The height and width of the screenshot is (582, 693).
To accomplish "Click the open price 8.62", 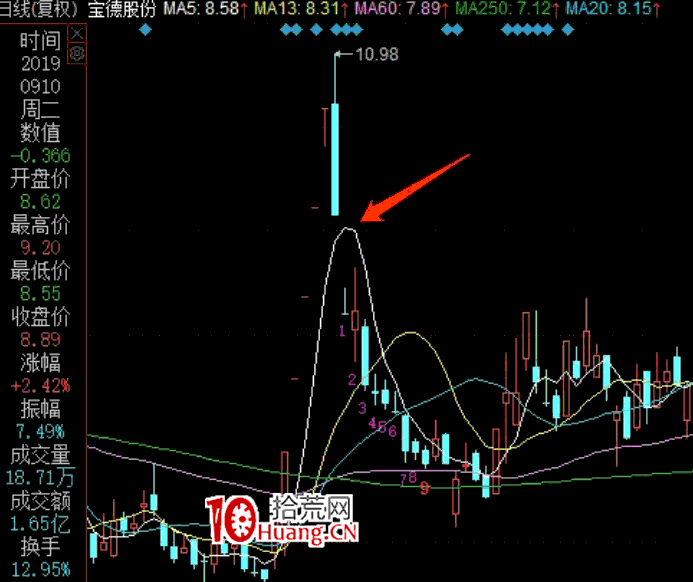I will 40,202.
